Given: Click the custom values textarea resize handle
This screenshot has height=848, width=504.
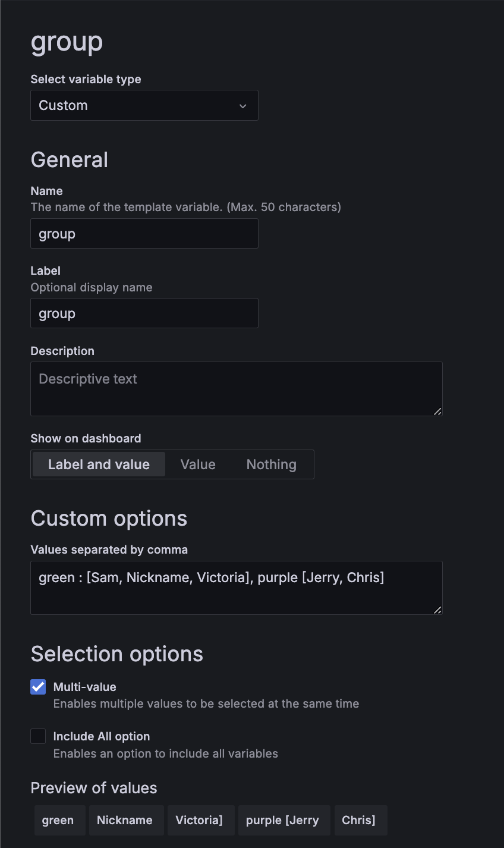Looking at the screenshot, I should (x=438, y=610).
